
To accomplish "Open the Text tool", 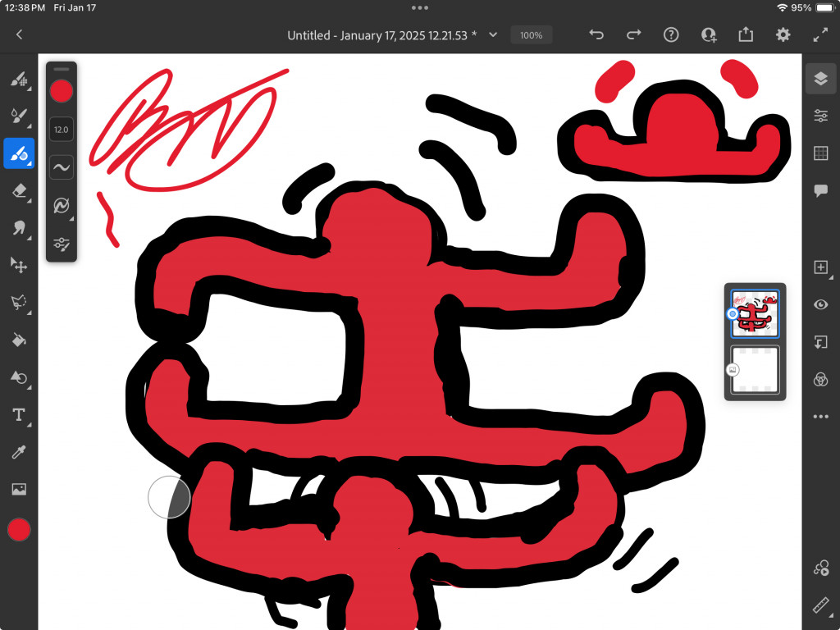I will (18, 415).
